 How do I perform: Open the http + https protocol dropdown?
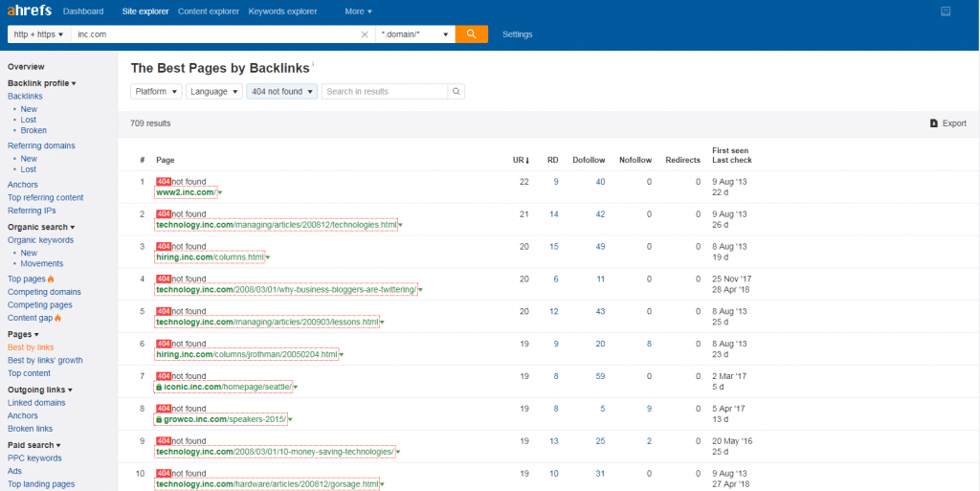click(x=38, y=34)
